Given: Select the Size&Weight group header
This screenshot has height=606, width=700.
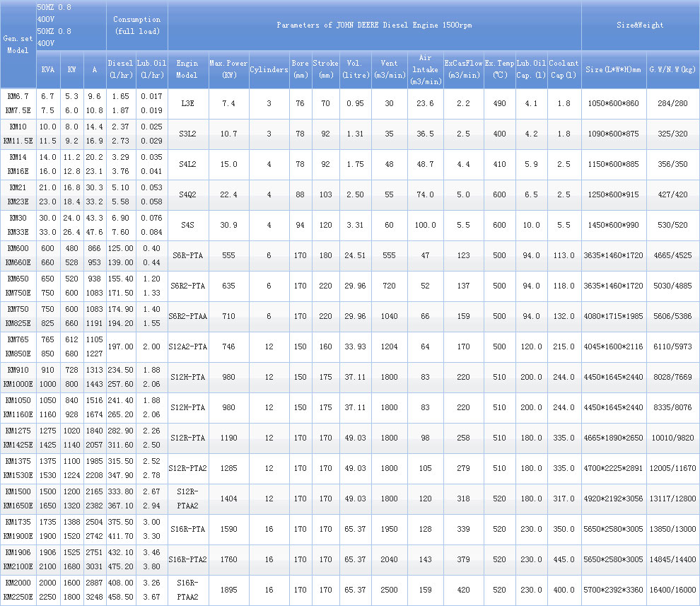Looking at the screenshot, I should click(x=640, y=25).
